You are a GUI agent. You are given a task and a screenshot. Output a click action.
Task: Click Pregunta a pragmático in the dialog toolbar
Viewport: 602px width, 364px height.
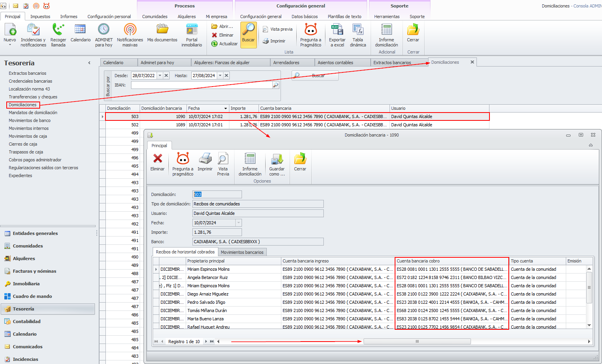tap(183, 164)
